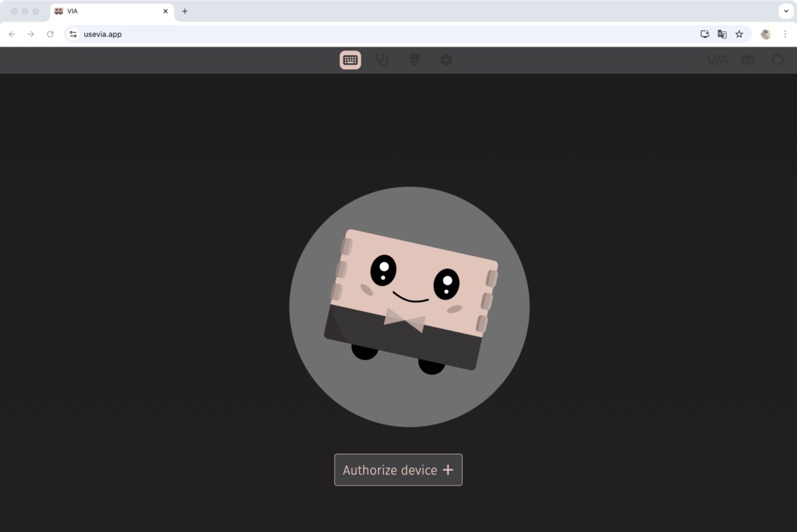The width and height of the screenshot is (797, 532).
Task: Open the GitHub repository link
Action: click(778, 60)
